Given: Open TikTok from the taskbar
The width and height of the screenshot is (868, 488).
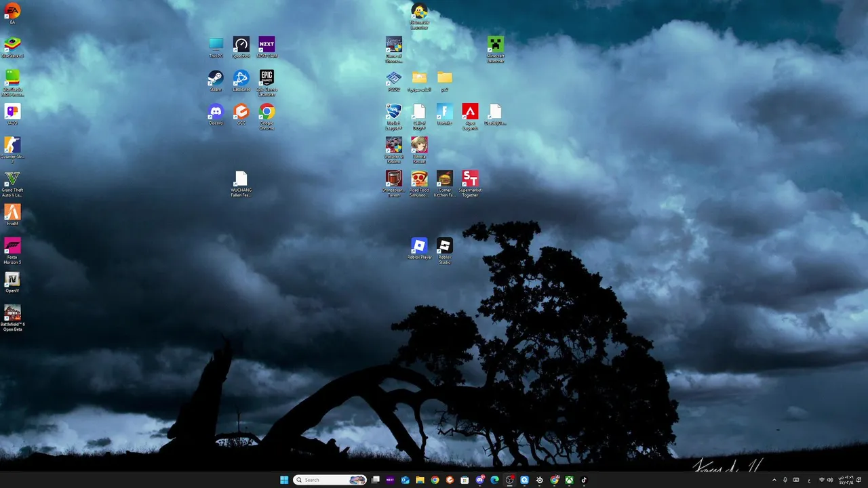Looking at the screenshot, I should [x=584, y=480].
